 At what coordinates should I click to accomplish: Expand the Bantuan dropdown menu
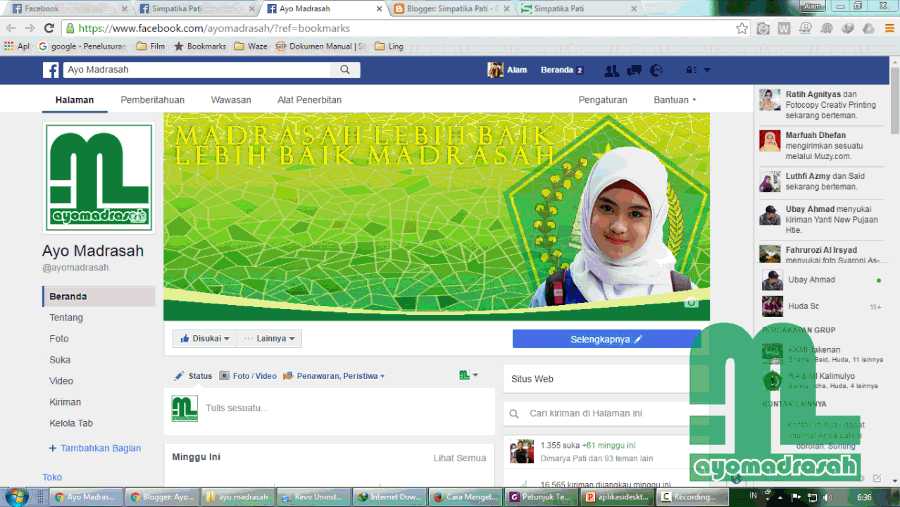coord(674,100)
